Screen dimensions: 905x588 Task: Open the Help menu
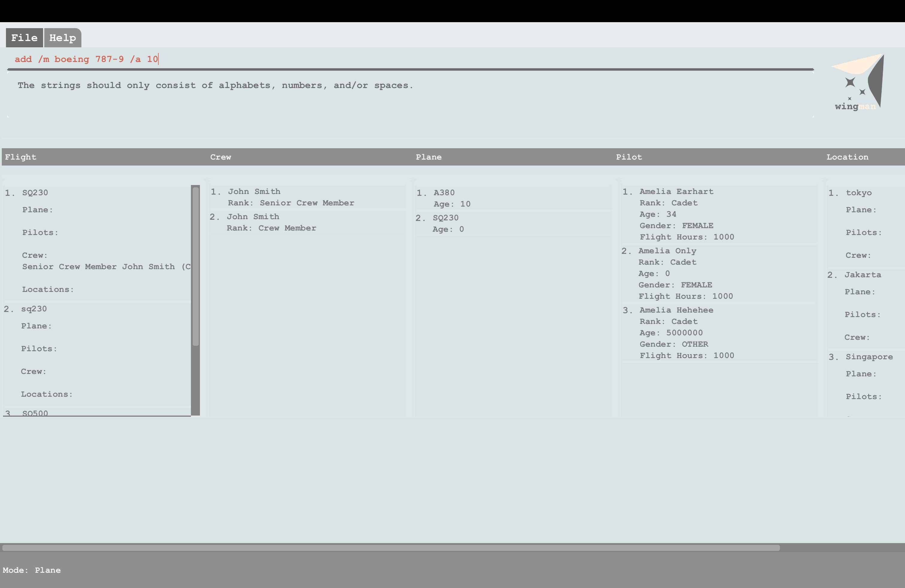coord(63,38)
